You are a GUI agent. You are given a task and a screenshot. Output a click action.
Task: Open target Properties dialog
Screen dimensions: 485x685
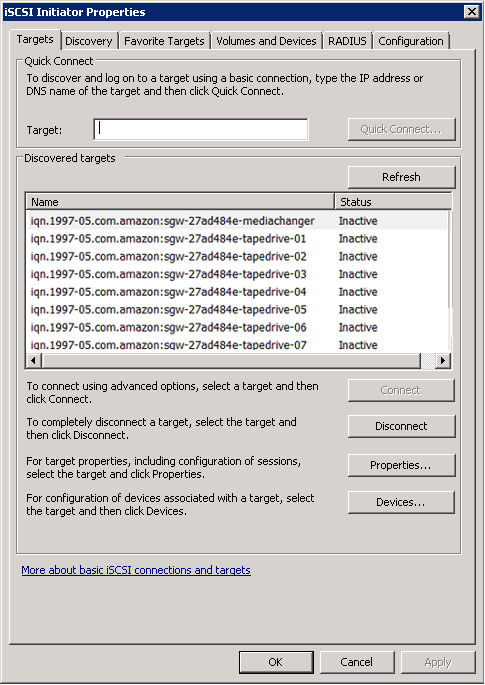(x=402, y=465)
